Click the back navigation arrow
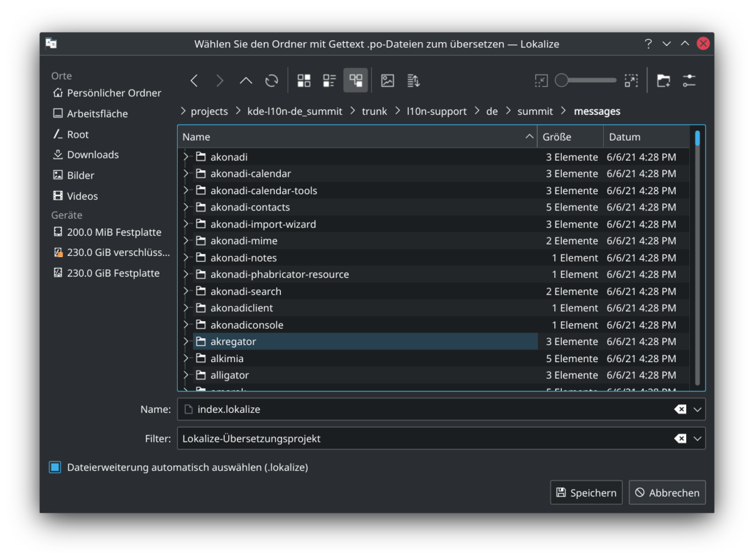754x560 pixels. (194, 80)
